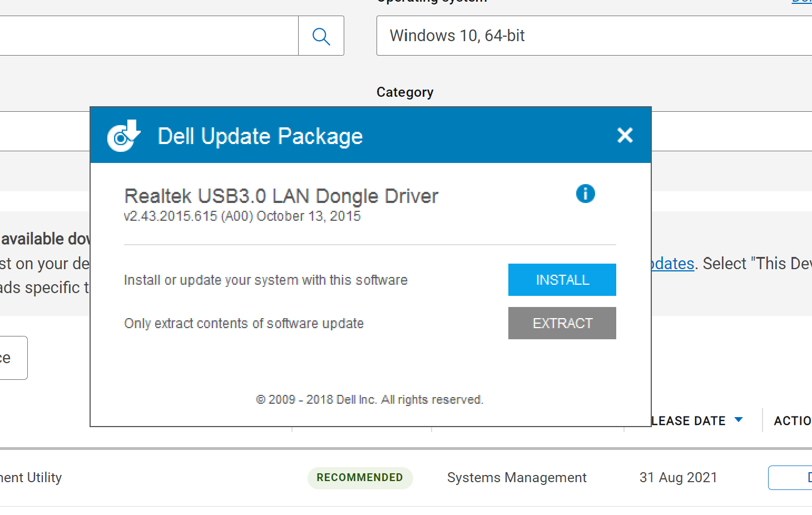Sort by release date arrow
The image size is (812, 515).
click(739, 420)
